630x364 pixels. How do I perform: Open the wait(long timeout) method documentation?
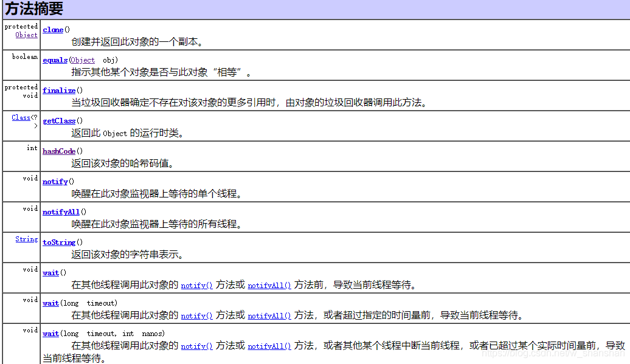[50, 303]
